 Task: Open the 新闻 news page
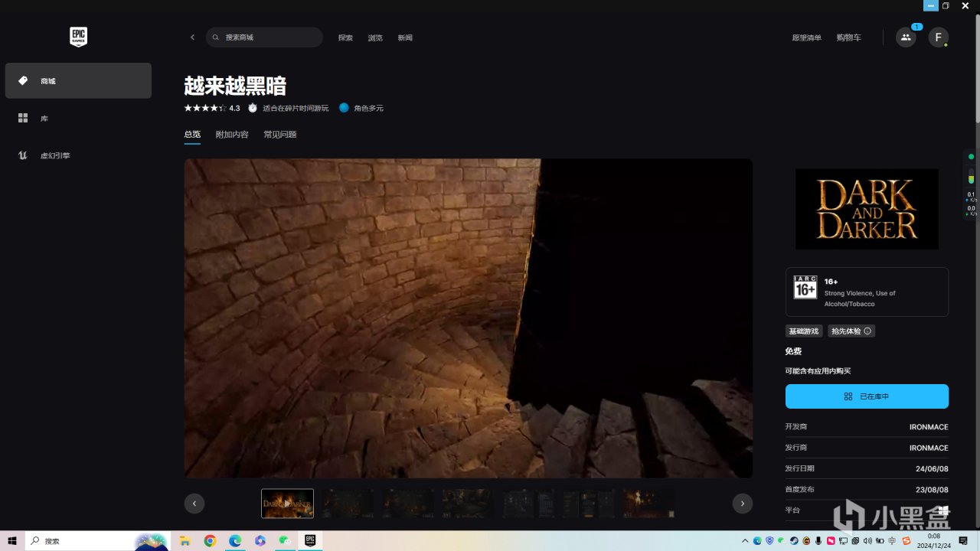(x=405, y=37)
